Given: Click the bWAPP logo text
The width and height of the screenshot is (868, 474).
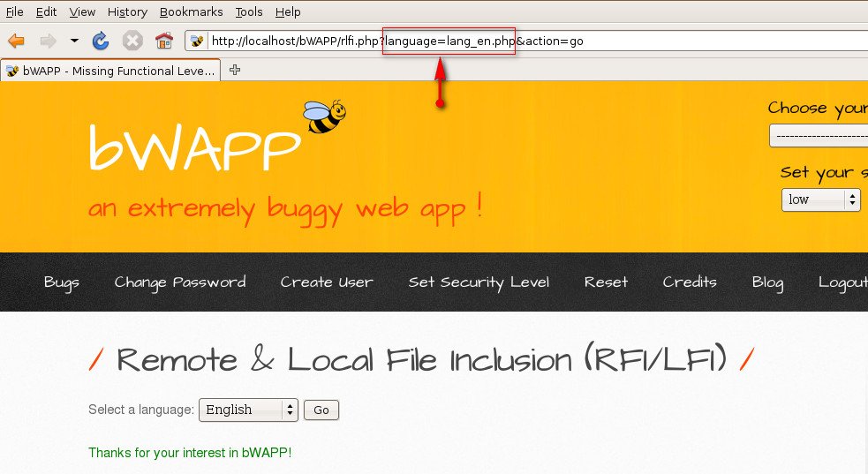Looking at the screenshot, I should click(x=194, y=147).
